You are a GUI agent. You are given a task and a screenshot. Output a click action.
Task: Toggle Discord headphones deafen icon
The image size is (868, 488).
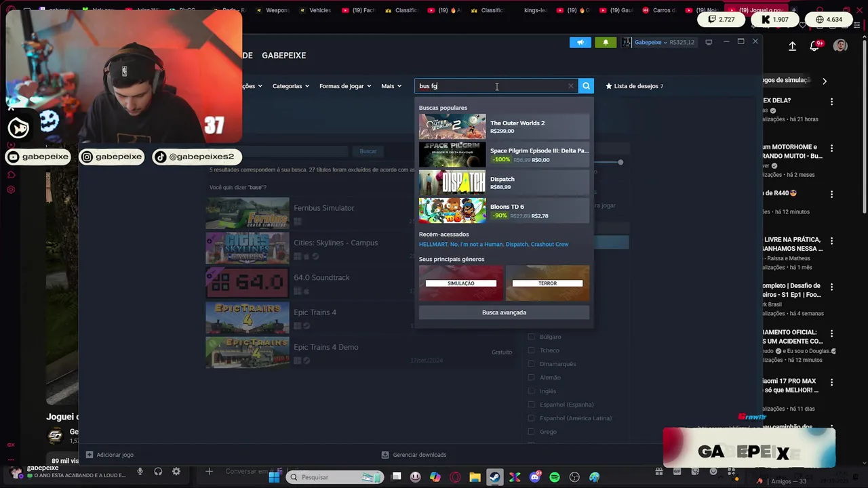(x=158, y=472)
